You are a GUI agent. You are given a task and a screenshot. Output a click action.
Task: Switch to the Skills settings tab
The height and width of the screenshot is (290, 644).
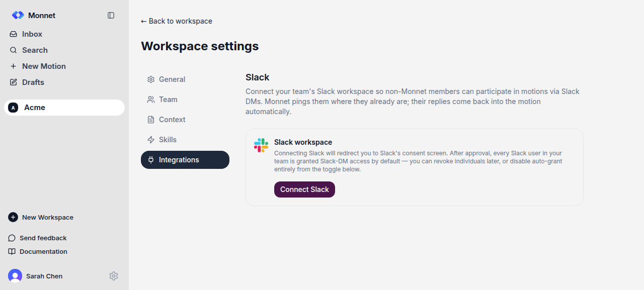tap(185, 140)
